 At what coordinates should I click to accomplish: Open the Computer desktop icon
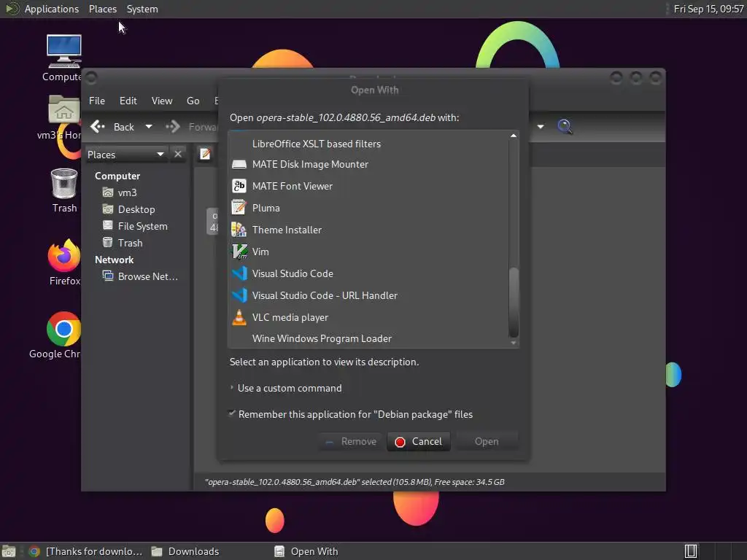pos(64,52)
